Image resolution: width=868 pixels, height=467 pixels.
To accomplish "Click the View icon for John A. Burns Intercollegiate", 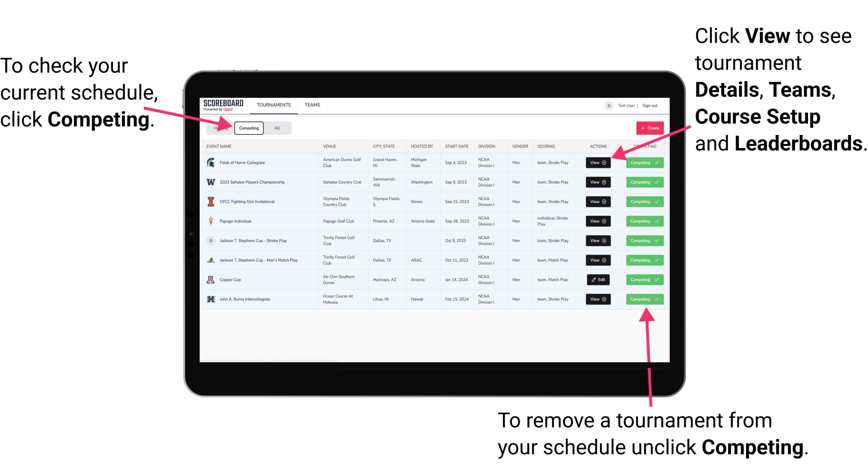I will [x=598, y=299].
